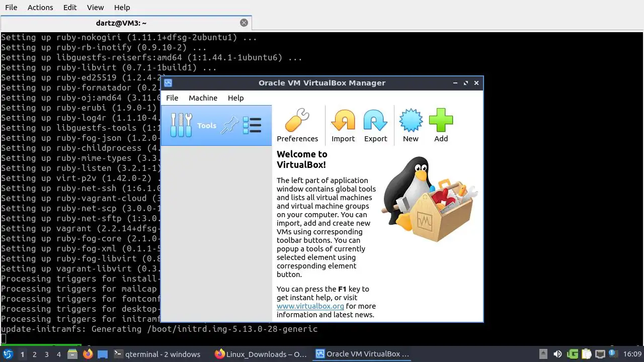
Task: Maximize the VirtualBox Manager window
Action: pyautogui.click(x=465, y=83)
